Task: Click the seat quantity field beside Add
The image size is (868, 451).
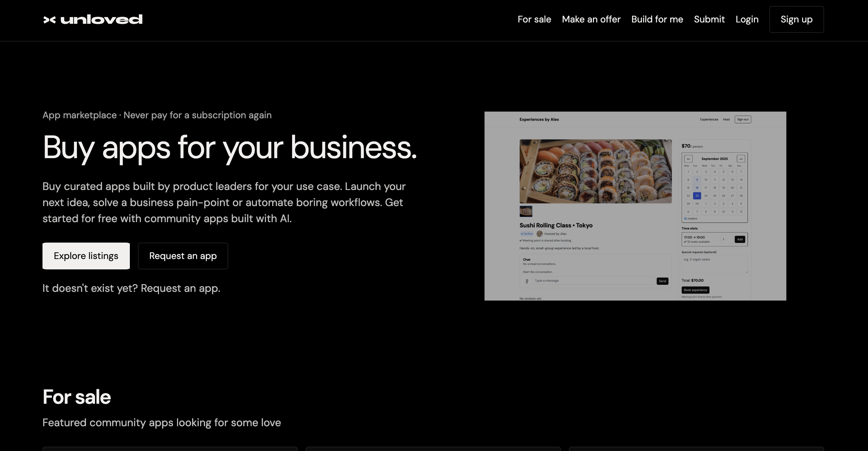Action: [x=726, y=240]
